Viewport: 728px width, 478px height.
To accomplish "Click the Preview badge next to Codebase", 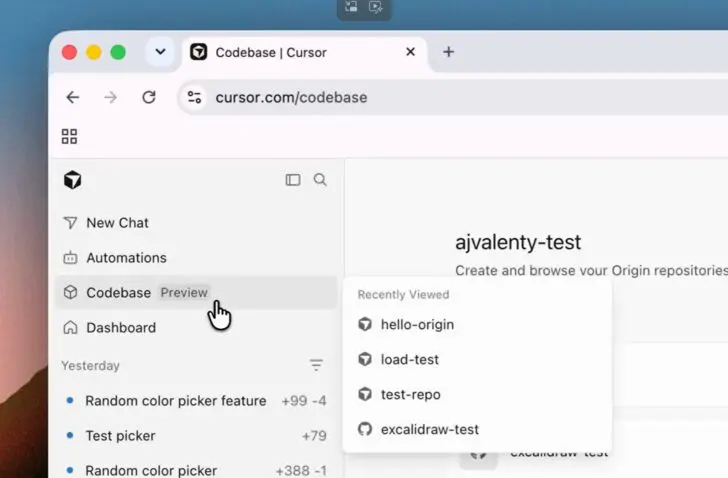I will pos(184,293).
